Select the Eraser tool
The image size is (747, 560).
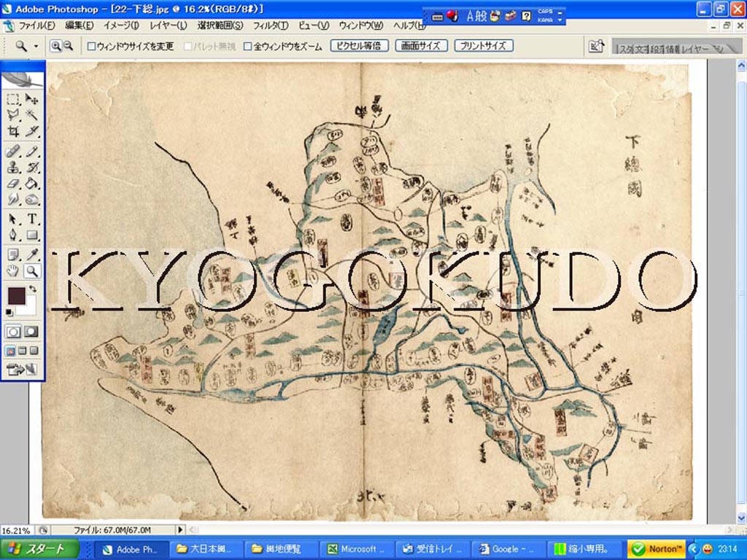[13, 183]
